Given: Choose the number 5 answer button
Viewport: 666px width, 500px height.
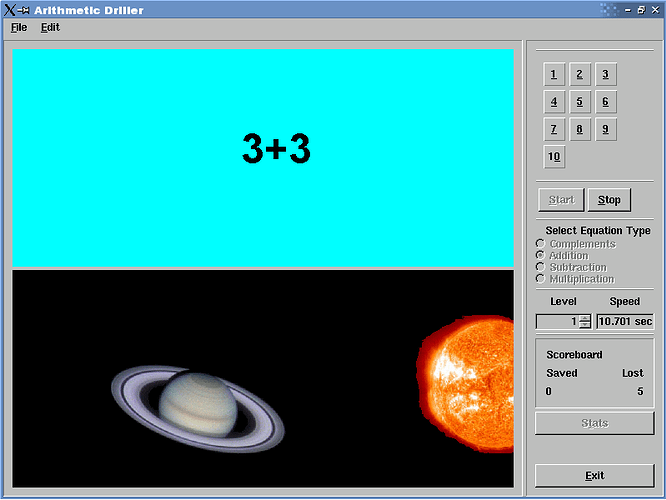Looking at the screenshot, I should click(x=580, y=102).
